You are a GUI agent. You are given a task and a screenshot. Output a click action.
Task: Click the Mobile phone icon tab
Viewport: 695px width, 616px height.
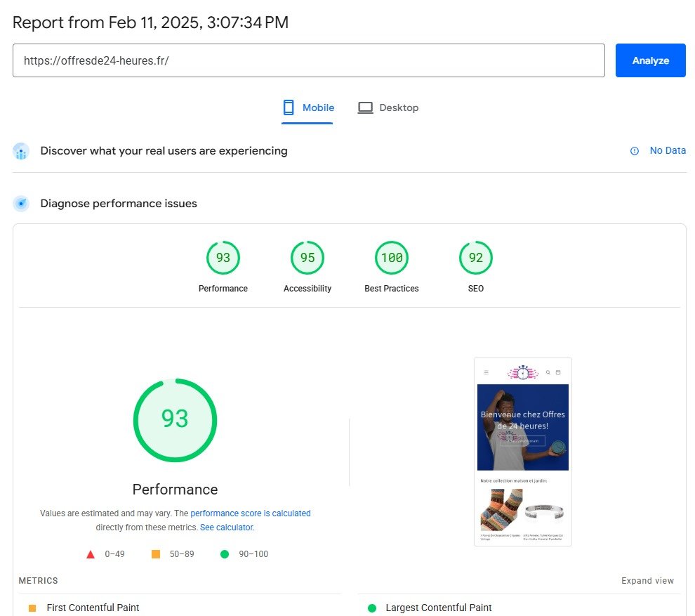point(288,107)
